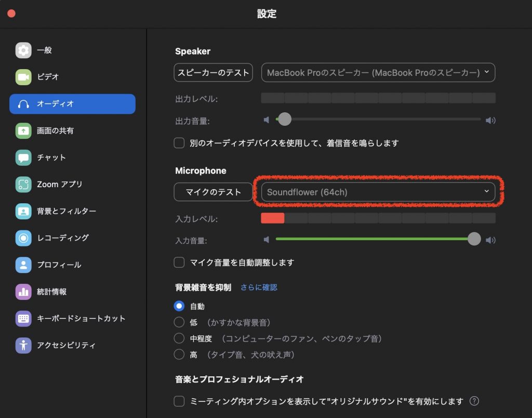Enable separate audio device for ringtone checkbox
Viewport: 532px width, 418px height.
click(179, 143)
